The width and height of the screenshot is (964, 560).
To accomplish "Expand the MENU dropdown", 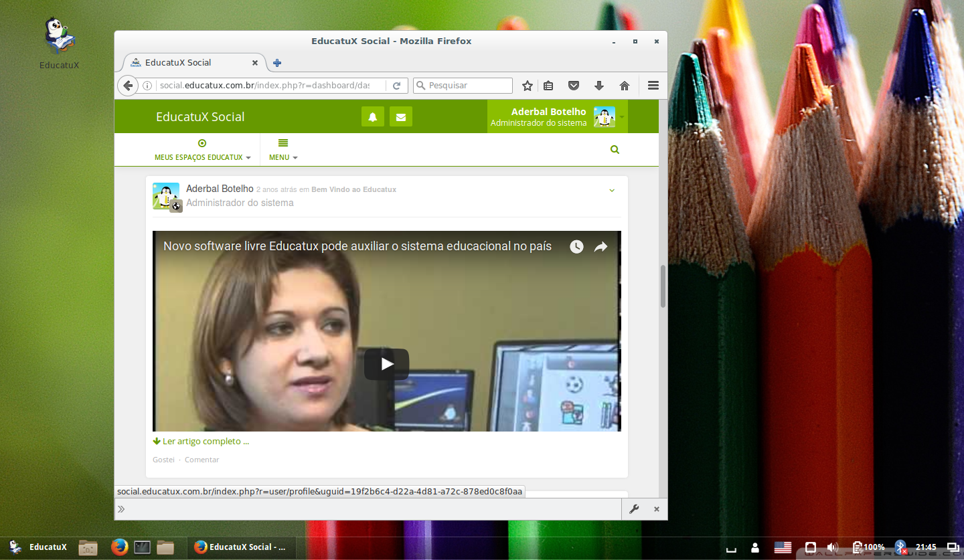I will pos(283,150).
